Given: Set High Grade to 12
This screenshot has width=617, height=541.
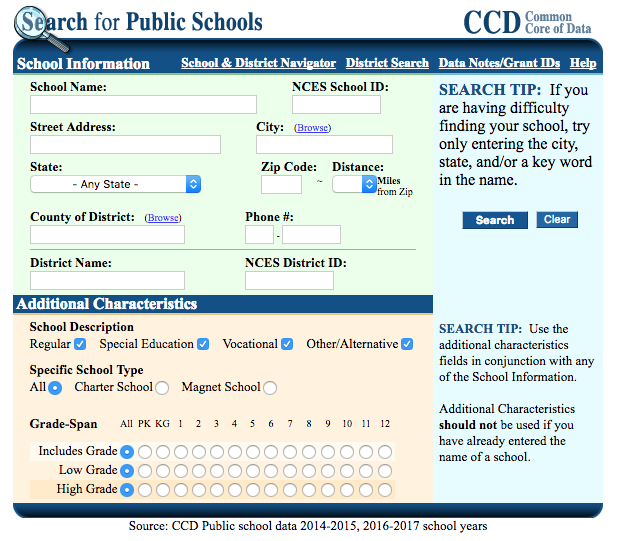Looking at the screenshot, I should [385, 490].
